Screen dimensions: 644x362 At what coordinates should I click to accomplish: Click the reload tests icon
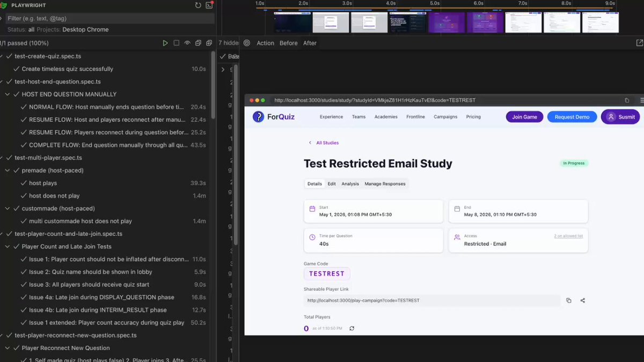pyautogui.click(x=198, y=5)
